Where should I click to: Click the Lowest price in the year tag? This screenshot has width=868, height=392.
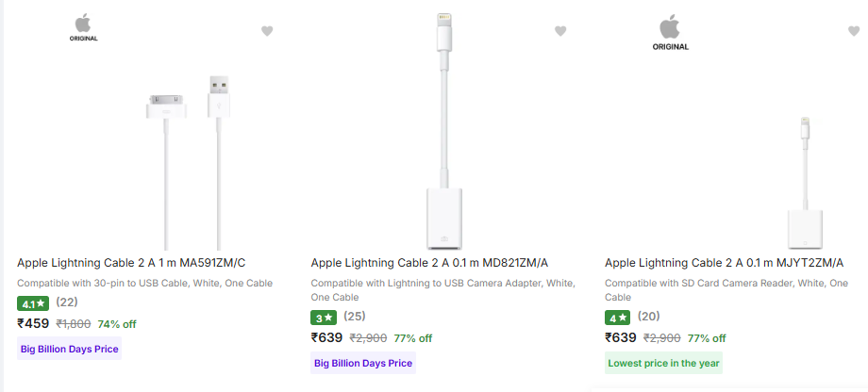click(x=663, y=363)
